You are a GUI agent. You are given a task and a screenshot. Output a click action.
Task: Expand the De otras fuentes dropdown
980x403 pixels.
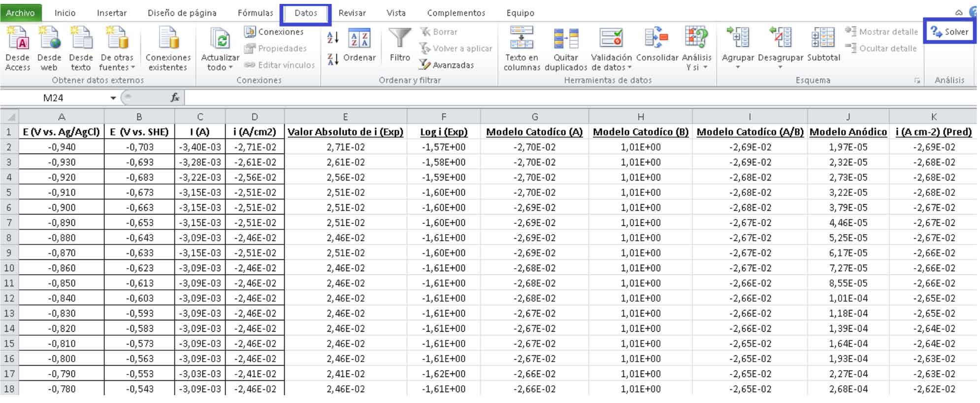(117, 67)
